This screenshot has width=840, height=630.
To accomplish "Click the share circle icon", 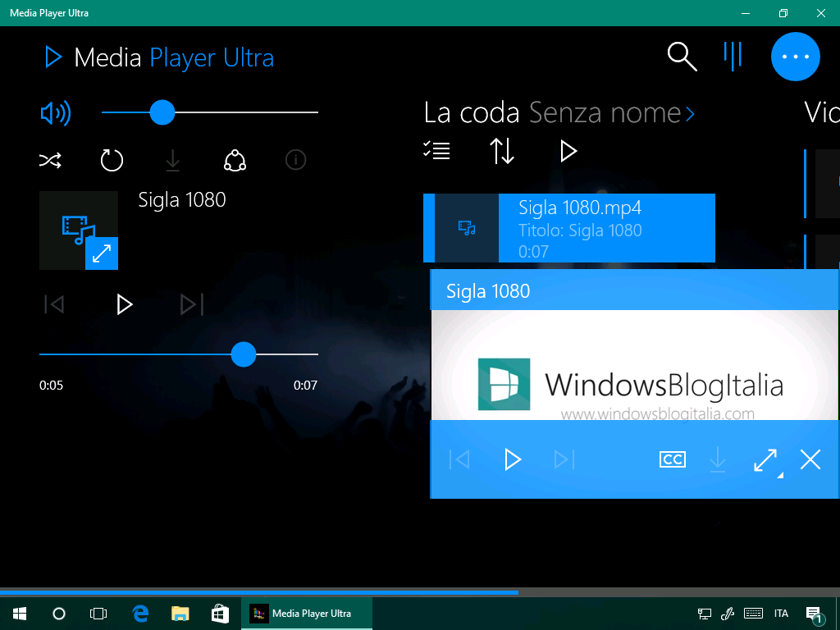I will pos(235,160).
